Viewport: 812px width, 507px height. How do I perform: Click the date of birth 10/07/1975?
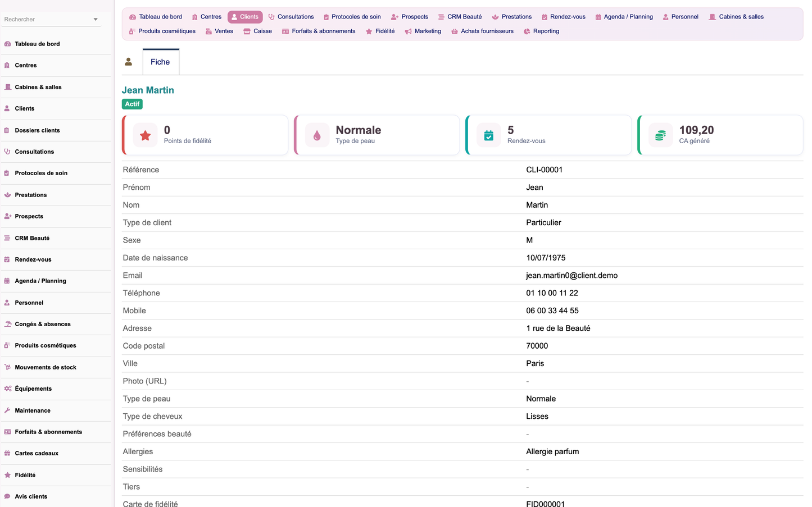coord(546,258)
